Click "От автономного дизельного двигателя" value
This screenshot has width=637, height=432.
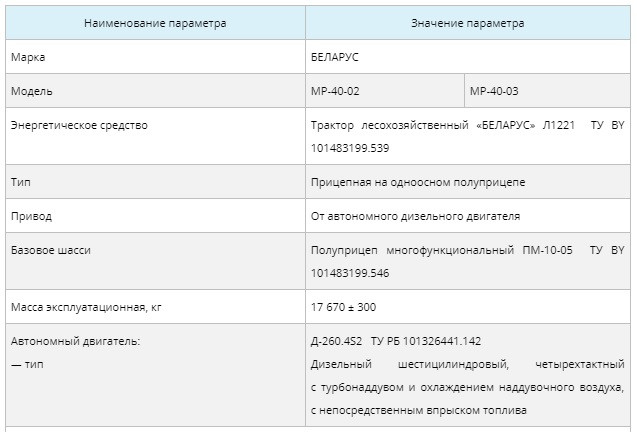416,216
